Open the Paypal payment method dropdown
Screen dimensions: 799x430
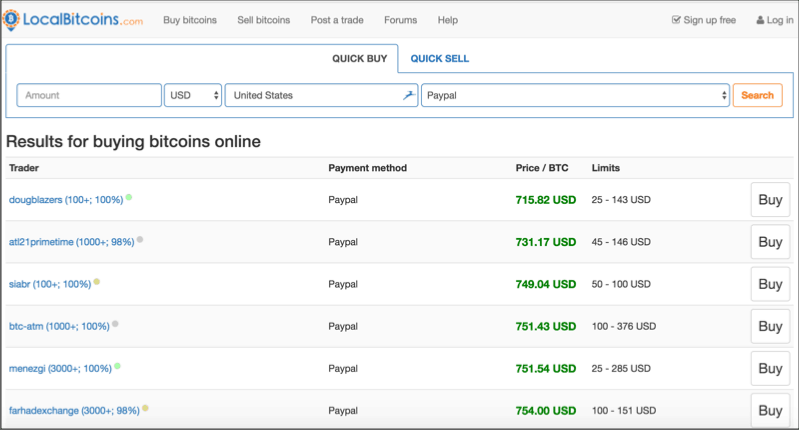[x=575, y=95]
